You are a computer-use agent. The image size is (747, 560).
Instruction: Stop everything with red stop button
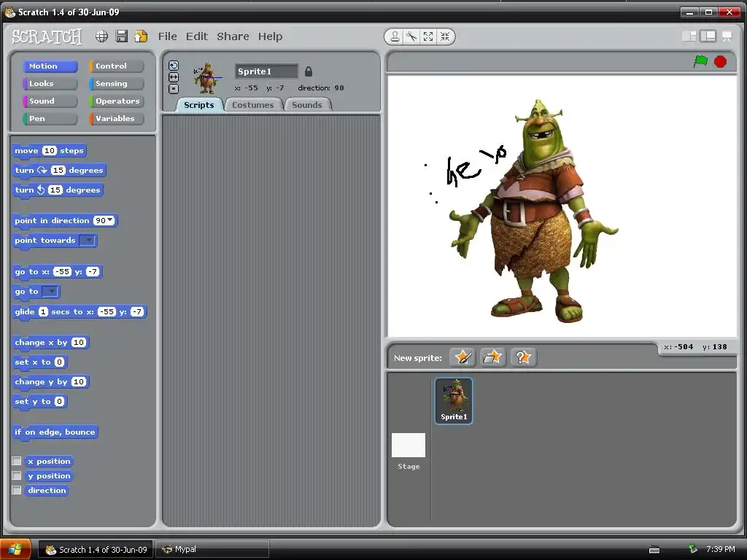[x=720, y=61]
